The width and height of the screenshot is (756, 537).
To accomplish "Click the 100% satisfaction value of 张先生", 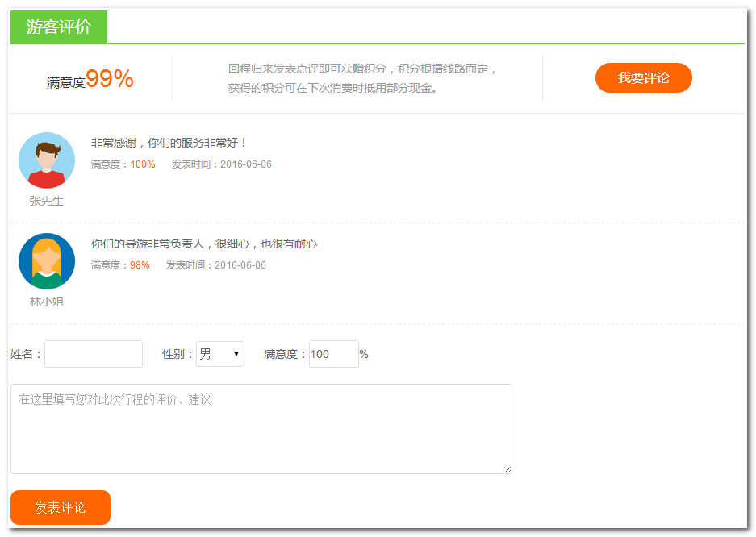I will [143, 164].
